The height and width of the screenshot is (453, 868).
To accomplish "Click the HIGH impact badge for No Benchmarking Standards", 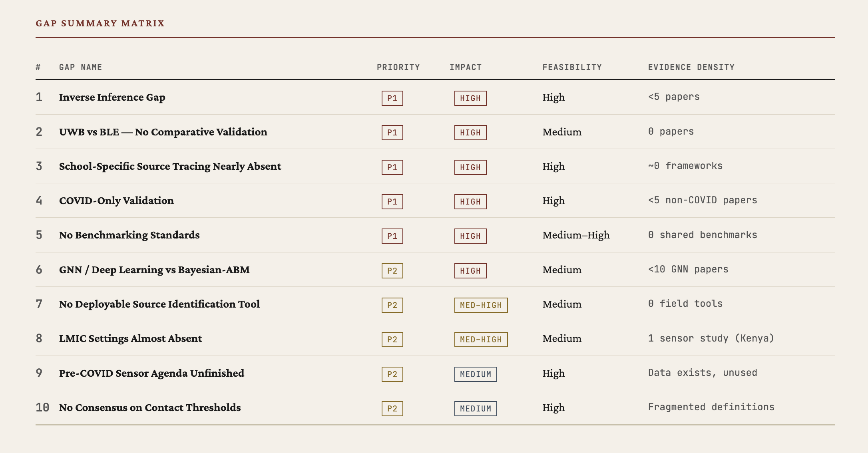I will (470, 236).
